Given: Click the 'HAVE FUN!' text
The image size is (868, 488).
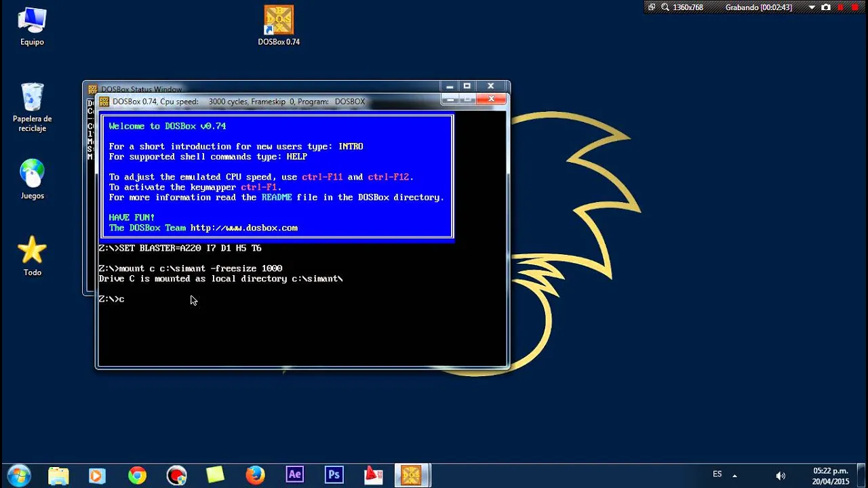Looking at the screenshot, I should coord(132,218).
